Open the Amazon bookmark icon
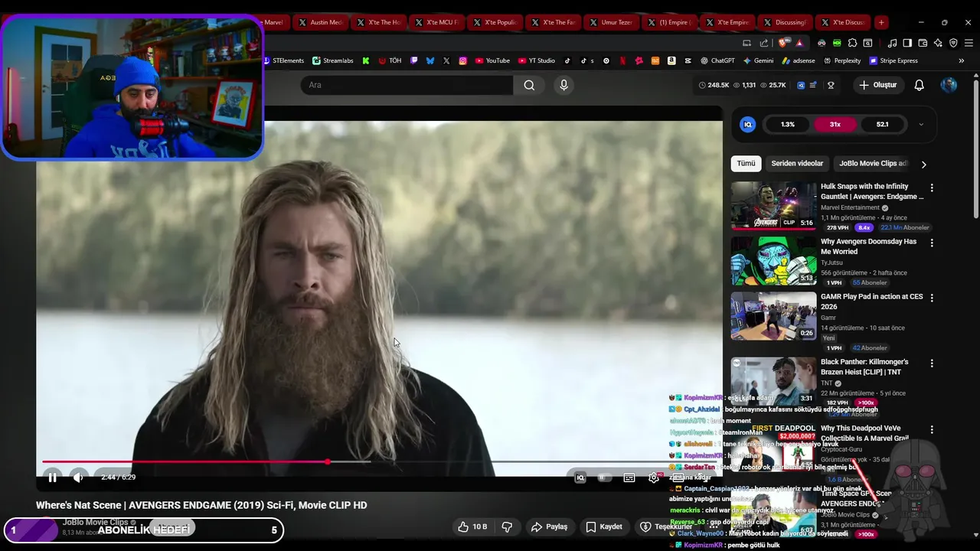 [671, 60]
